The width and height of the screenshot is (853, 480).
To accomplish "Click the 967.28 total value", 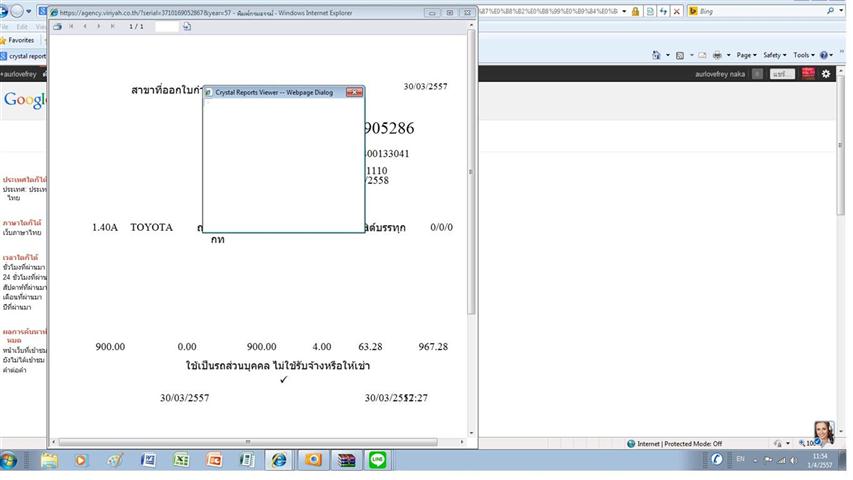I will point(433,347).
